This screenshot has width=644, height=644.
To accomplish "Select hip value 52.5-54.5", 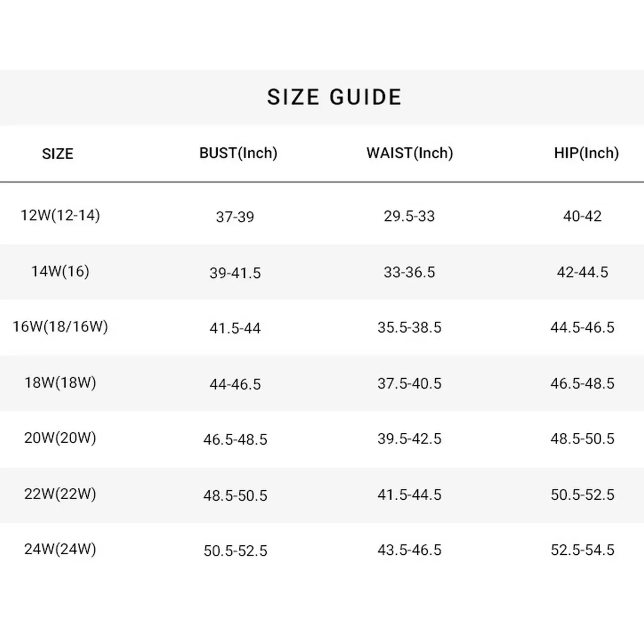I will point(583,550).
